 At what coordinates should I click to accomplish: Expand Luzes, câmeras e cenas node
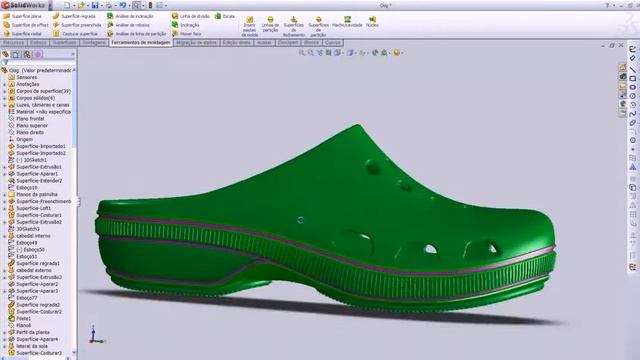pos(5,105)
